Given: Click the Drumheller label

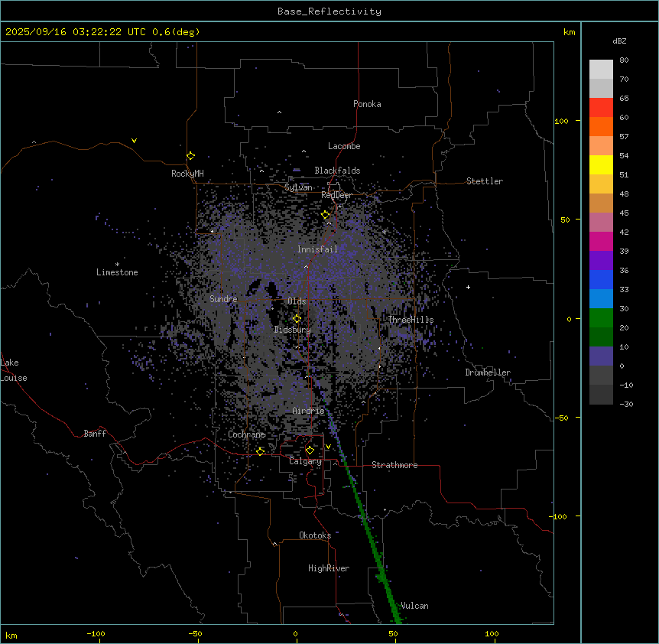Looking at the screenshot, I should [x=488, y=372].
